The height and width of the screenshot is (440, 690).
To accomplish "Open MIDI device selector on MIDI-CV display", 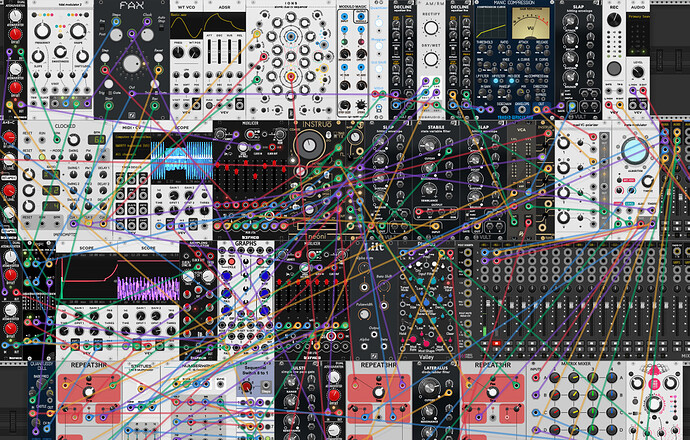I will point(132,144).
